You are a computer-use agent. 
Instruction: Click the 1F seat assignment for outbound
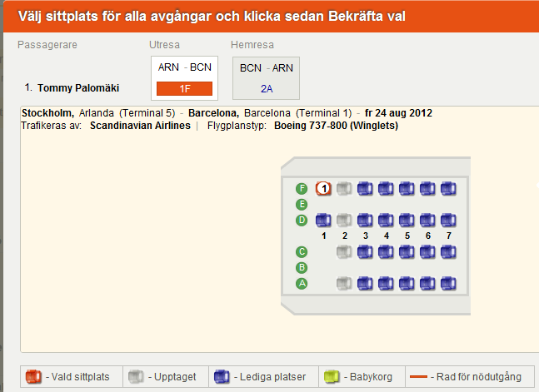[185, 87]
